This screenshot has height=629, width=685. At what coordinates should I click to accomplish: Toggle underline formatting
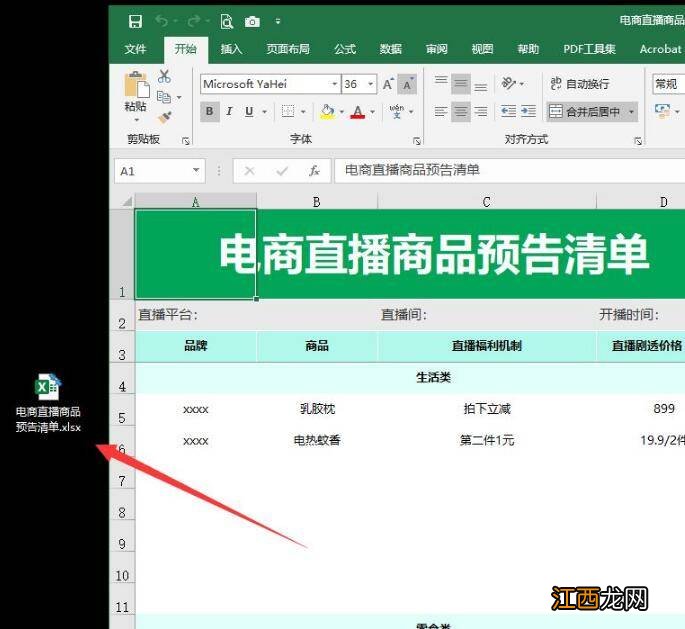249,111
